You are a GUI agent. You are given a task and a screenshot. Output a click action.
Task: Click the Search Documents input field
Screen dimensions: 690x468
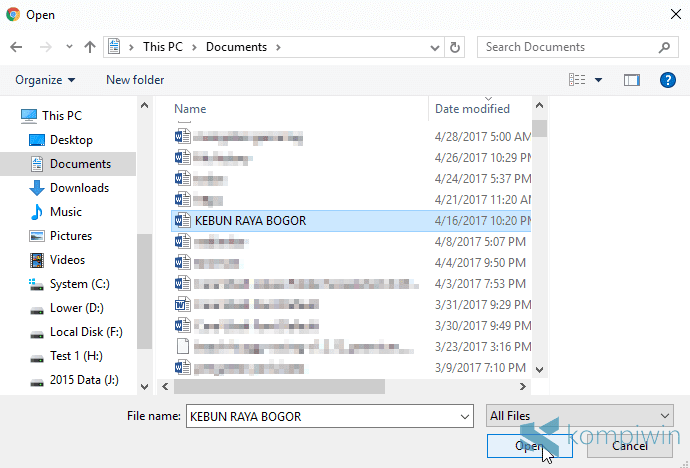(567, 47)
